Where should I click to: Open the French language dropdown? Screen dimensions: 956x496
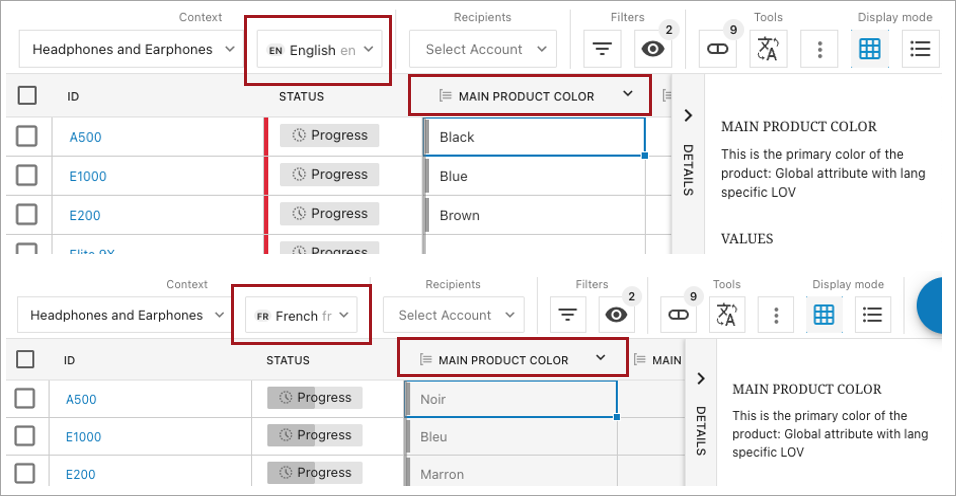[x=302, y=316]
